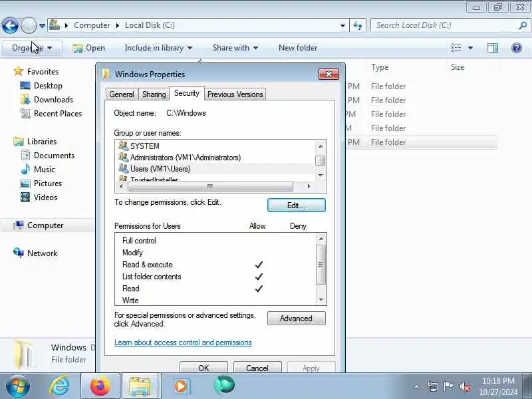The height and width of the screenshot is (399, 532).
Task: Select the Security tab
Action: point(187,93)
